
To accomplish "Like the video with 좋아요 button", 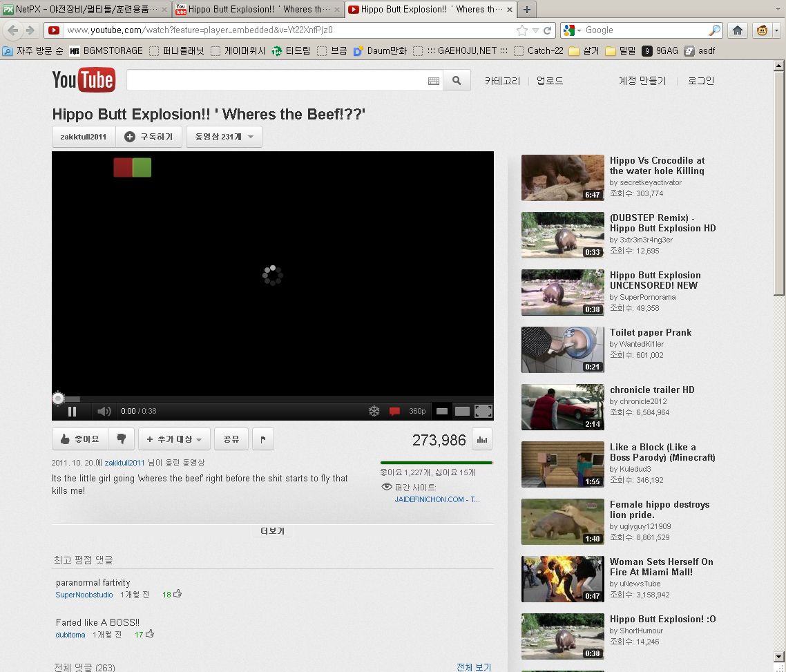I will click(80, 439).
